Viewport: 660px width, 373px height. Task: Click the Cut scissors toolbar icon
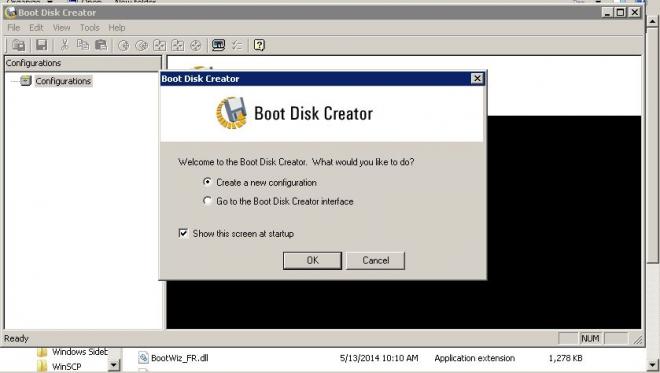64,45
